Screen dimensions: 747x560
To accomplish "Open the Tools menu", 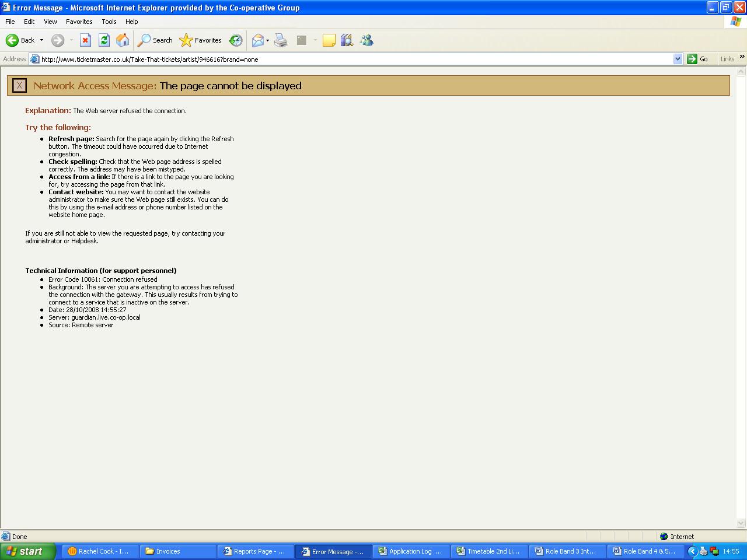I will [x=109, y=22].
